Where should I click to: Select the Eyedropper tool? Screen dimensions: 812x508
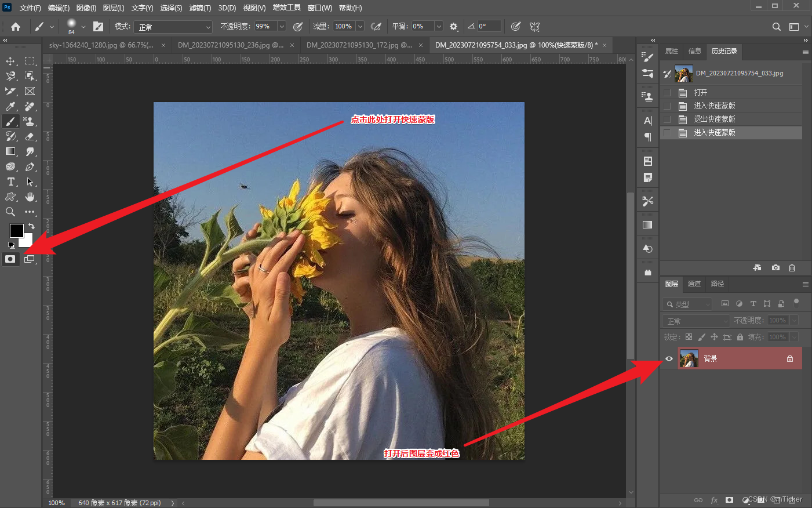coord(10,106)
